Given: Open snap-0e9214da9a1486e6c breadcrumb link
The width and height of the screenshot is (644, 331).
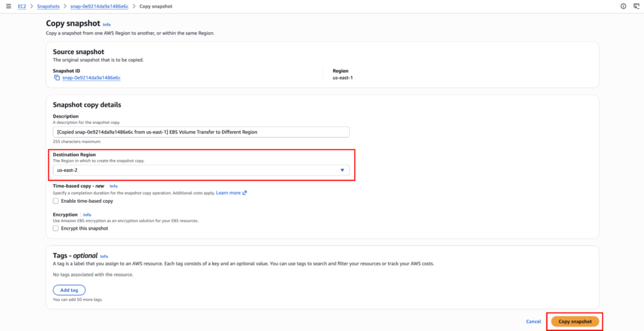Looking at the screenshot, I should 99,6.
